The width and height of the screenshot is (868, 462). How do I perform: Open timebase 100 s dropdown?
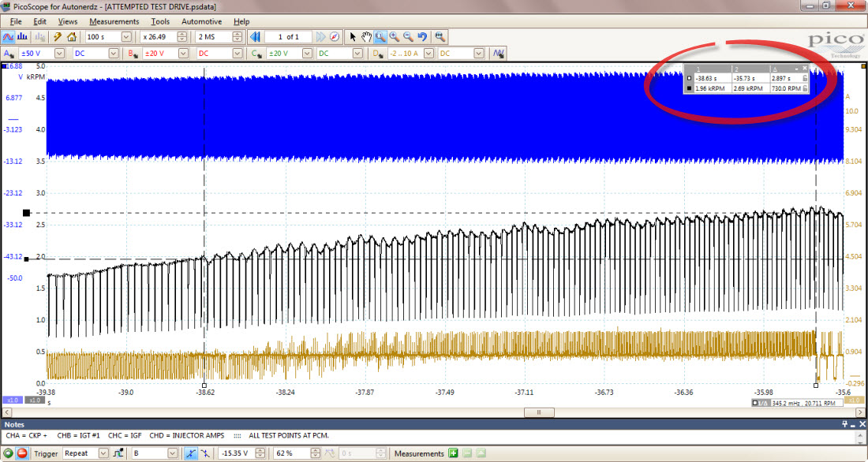[x=126, y=37]
